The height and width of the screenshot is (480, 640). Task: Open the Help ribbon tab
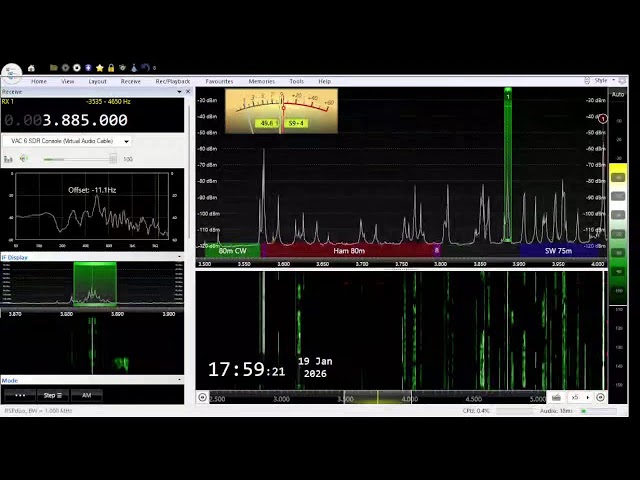pos(324,81)
